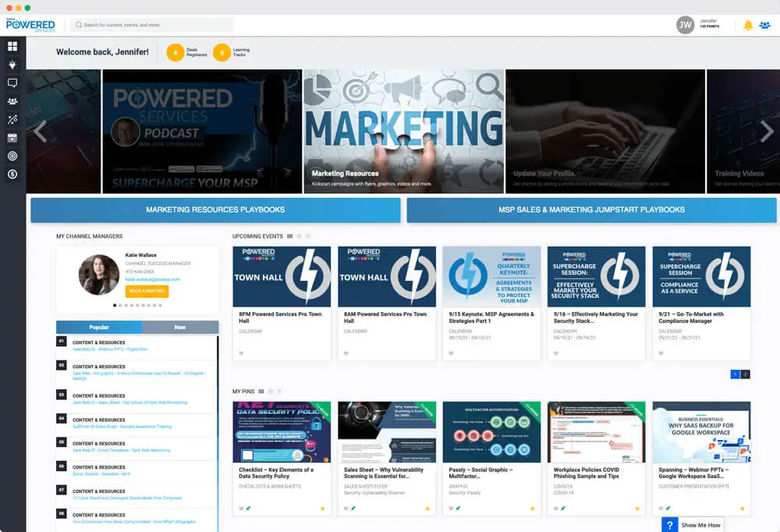Go back with carousel left chevron
Viewport: 780px width, 532px height.
point(40,131)
